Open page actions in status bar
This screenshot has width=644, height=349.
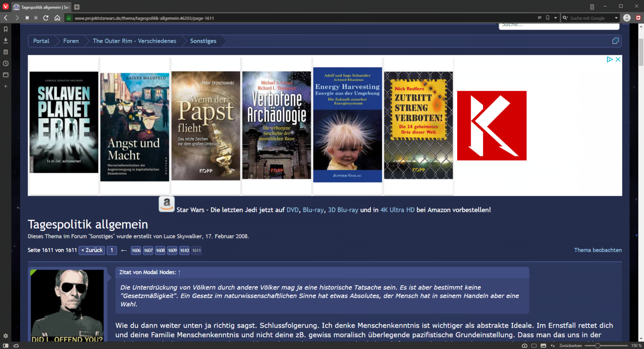(553, 345)
